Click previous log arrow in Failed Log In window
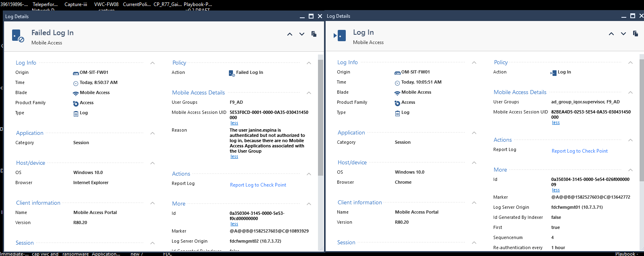The image size is (644, 256). (290, 34)
